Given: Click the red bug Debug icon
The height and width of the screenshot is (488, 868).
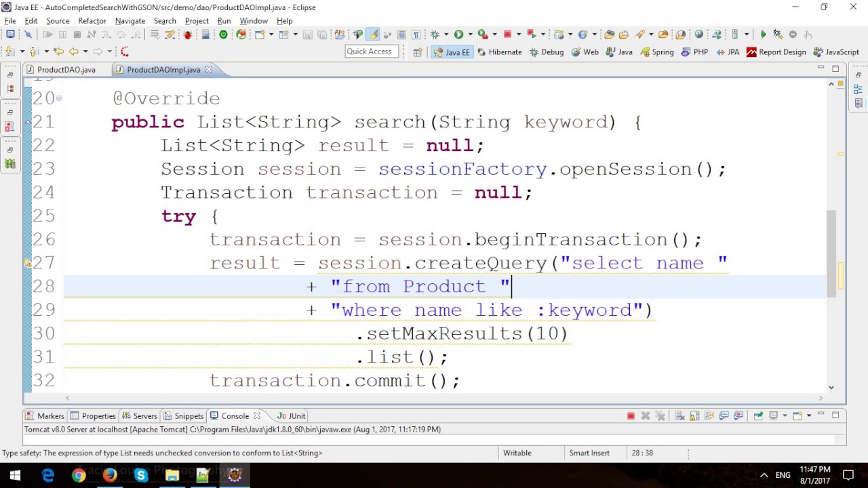Looking at the screenshot, I should 188,34.
